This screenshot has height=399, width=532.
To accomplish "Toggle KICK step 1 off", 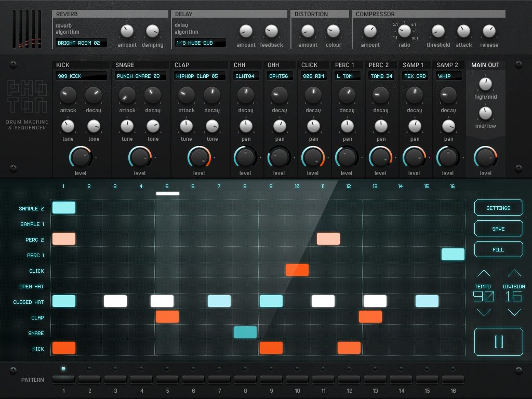I will coord(64,348).
